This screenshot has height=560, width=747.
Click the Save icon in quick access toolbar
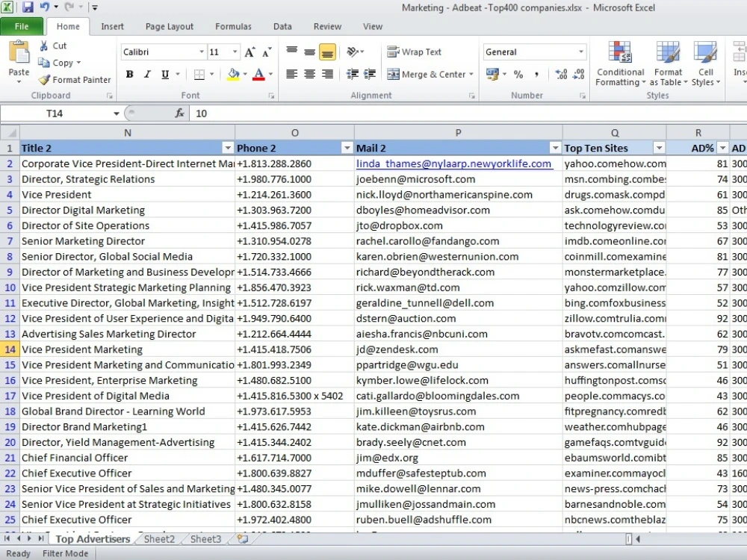[x=28, y=7]
